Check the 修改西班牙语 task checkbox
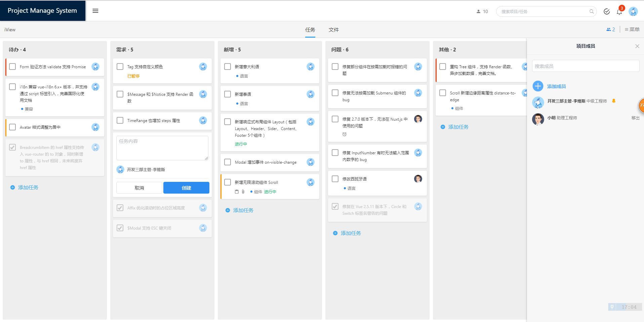This screenshot has height=322, width=644. [x=335, y=179]
